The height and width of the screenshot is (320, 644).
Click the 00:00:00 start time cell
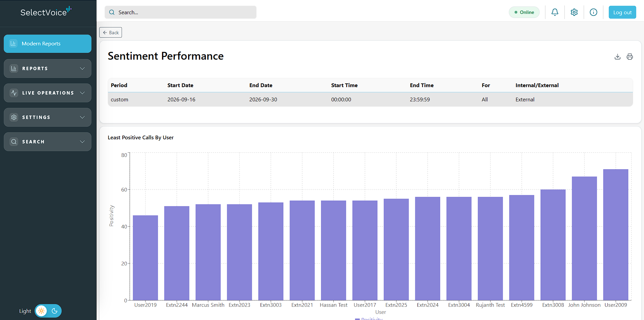341,100
